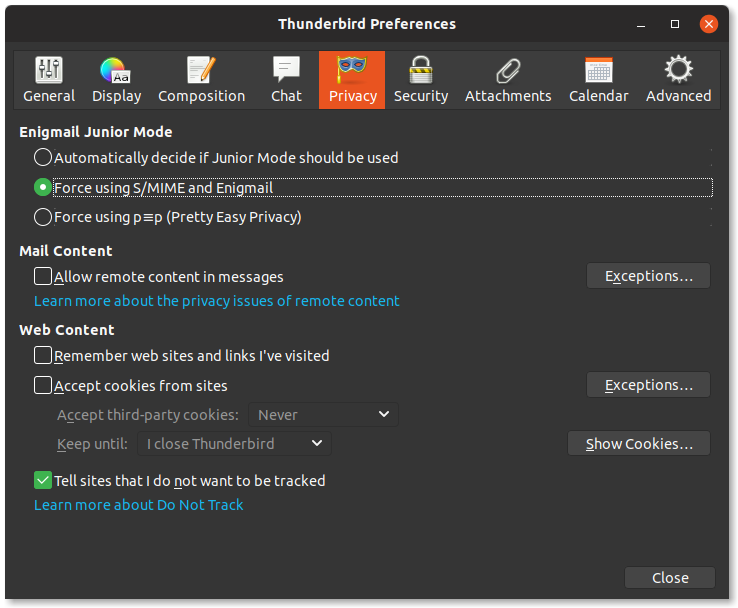
Task: Open the remote content privacy issues link
Action: click(217, 301)
